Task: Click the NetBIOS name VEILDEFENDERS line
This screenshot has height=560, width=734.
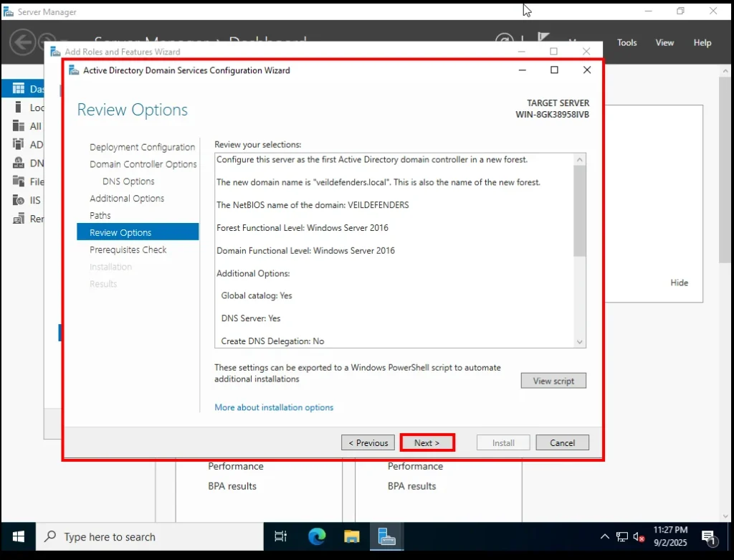Action: [x=313, y=205]
